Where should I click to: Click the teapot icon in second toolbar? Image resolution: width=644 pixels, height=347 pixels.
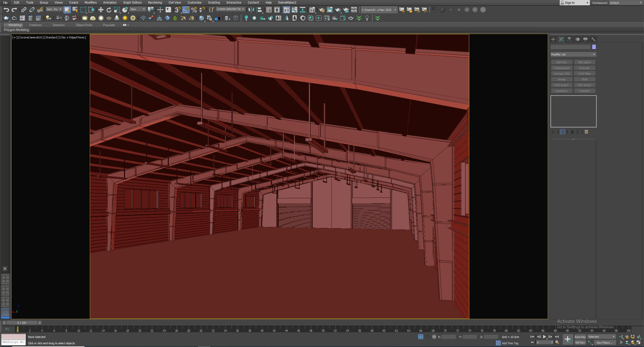coord(6,18)
